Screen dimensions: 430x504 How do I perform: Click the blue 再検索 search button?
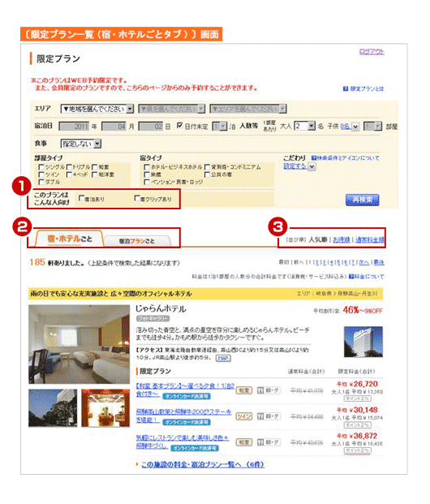pos(362,200)
